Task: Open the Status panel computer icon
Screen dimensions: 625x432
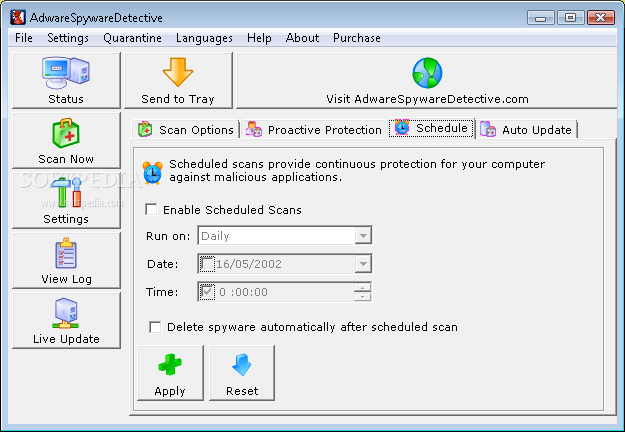Action: coord(66,72)
